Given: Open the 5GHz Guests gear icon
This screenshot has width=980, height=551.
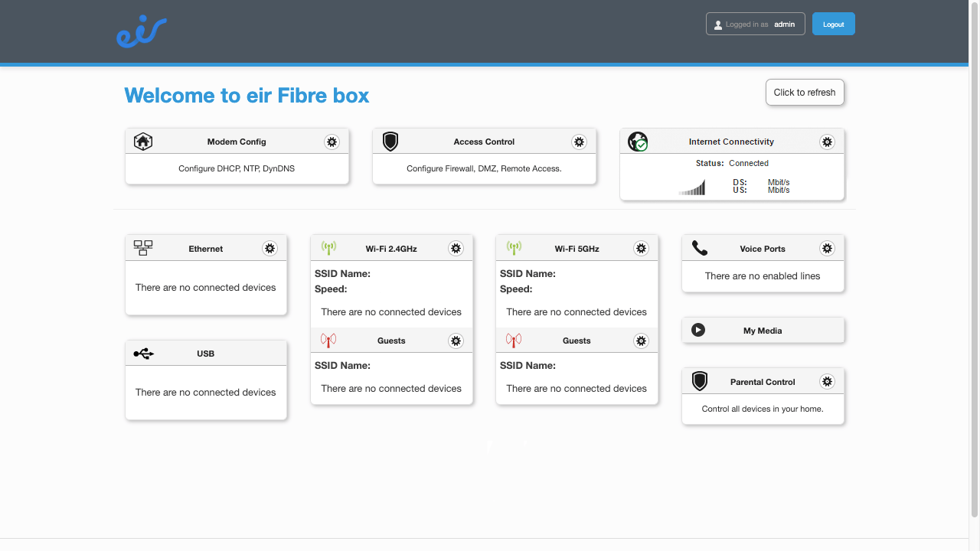Looking at the screenshot, I should [641, 341].
